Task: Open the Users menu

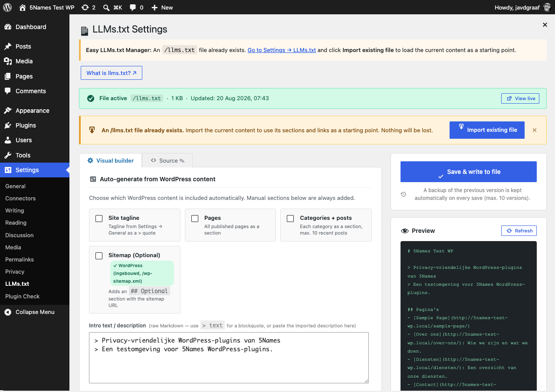Action: click(x=35, y=140)
